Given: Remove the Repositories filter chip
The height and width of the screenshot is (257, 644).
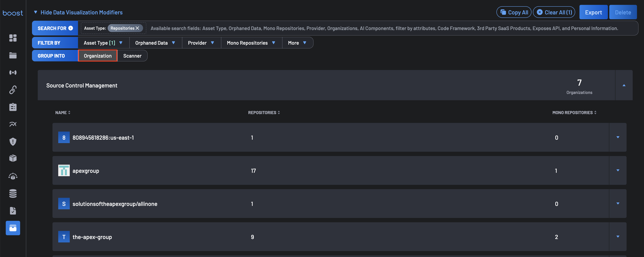Looking at the screenshot, I should coord(137,28).
